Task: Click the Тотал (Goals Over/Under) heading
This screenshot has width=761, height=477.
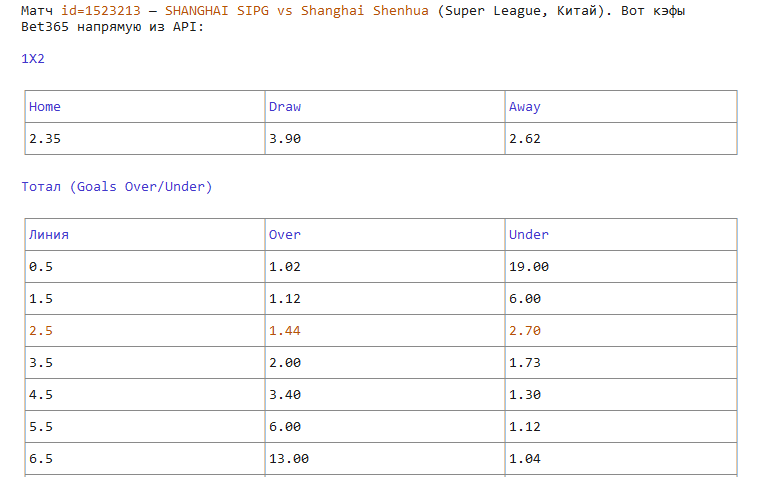Action: pos(117,187)
